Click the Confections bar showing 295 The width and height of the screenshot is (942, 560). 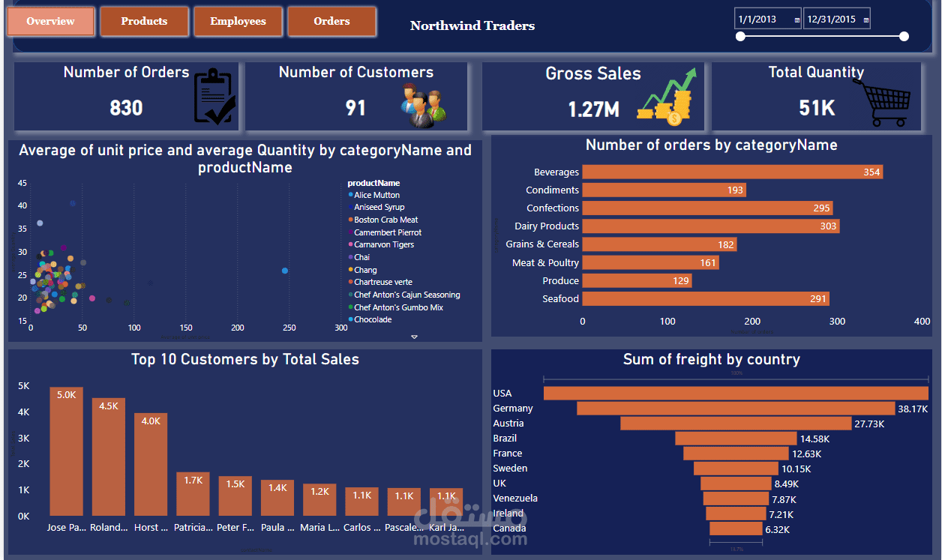point(707,208)
